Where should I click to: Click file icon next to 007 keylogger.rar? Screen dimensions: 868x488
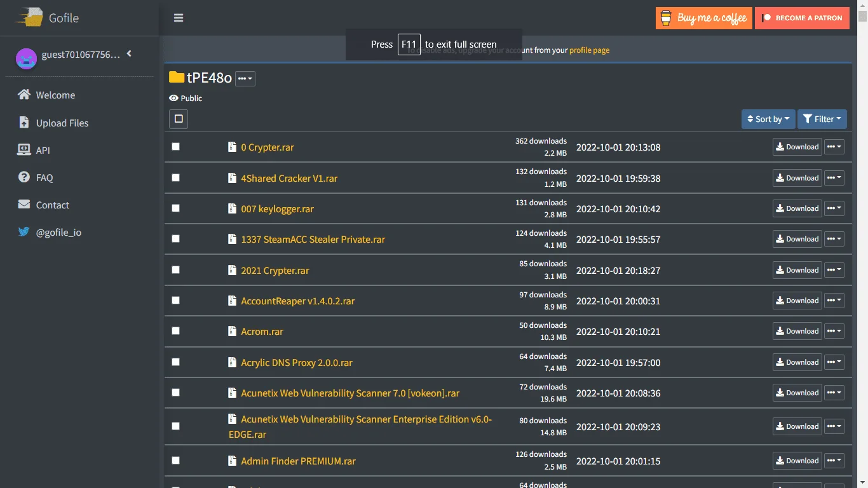coord(233,208)
